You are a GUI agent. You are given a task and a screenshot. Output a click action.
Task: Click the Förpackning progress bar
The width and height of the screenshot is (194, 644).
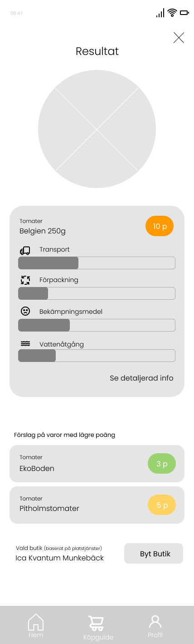pos(97,293)
